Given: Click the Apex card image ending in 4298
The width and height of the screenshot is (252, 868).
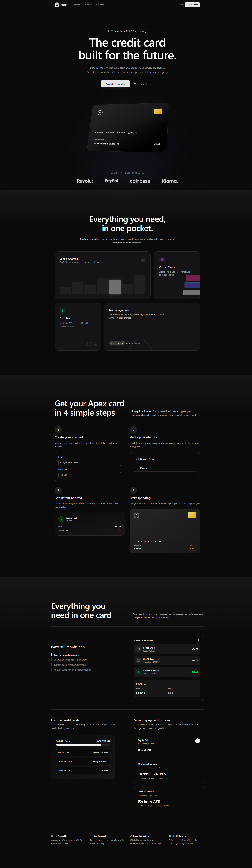Looking at the screenshot, I should 128,127.
